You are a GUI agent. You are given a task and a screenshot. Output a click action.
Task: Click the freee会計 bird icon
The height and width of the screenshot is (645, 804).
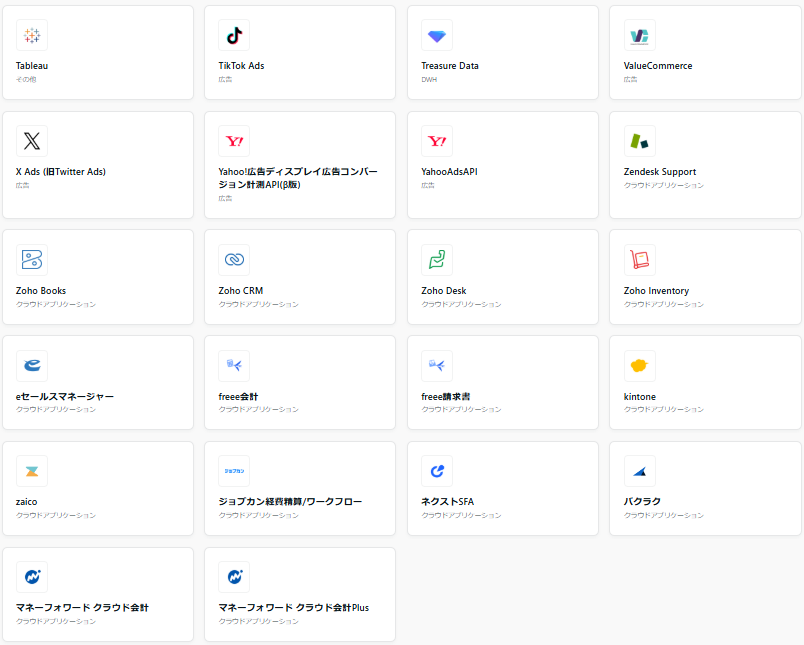coord(234,366)
